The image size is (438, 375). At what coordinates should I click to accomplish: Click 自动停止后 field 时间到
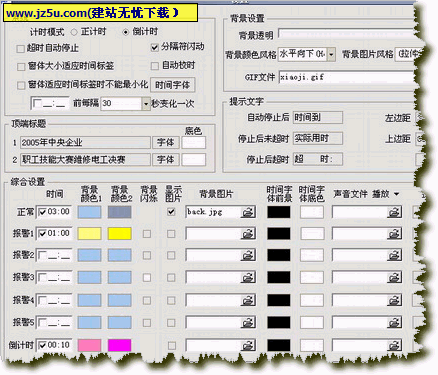tap(318, 117)
